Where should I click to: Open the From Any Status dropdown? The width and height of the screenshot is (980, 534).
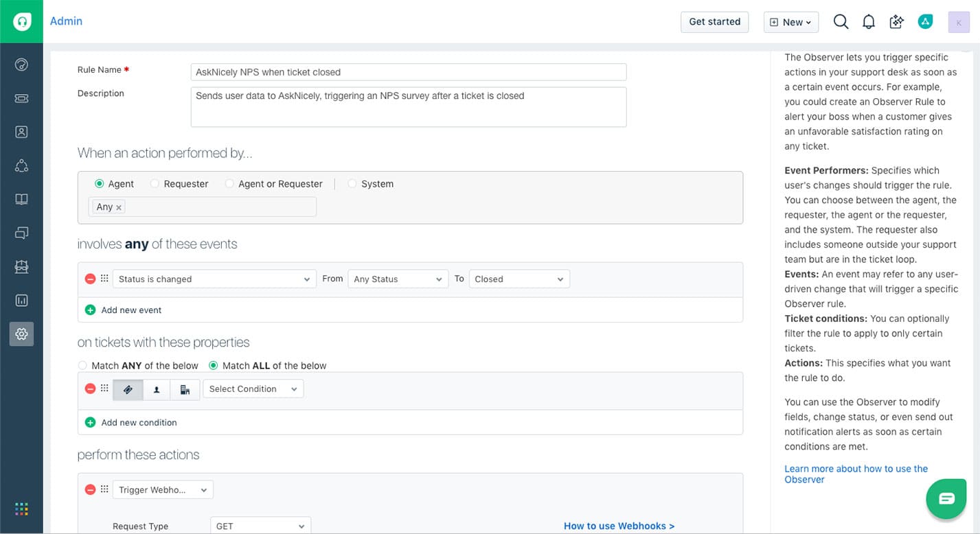click(x=398, y=279)
